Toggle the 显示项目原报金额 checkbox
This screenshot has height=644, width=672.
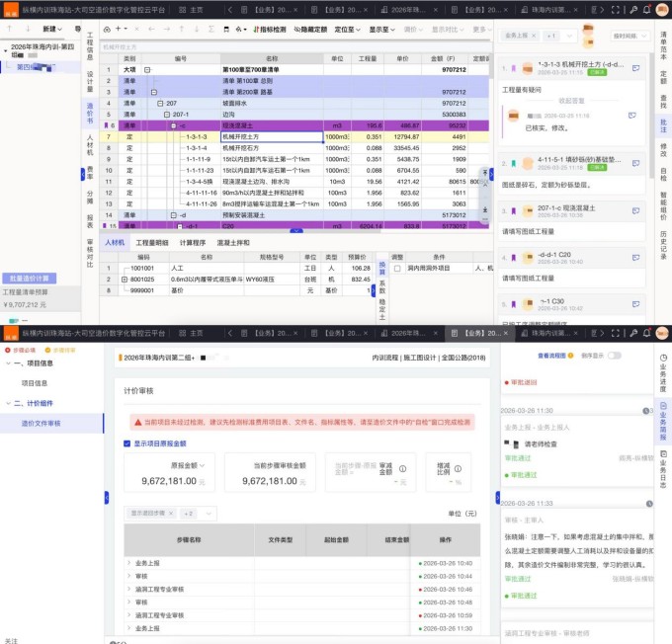[127, 443]
